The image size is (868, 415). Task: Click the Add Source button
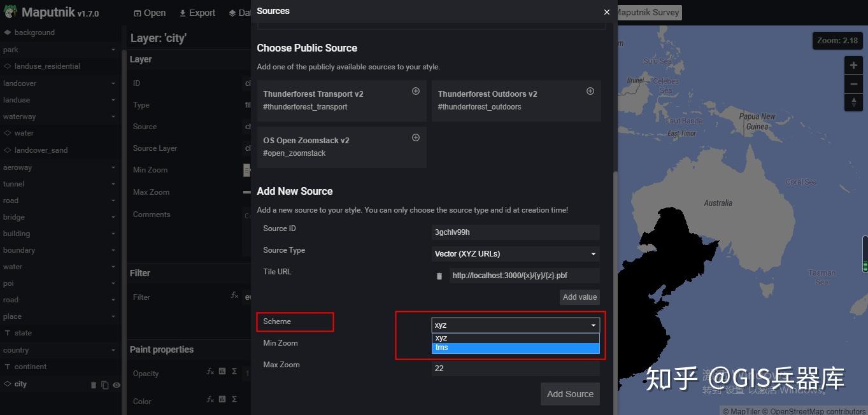569,393
